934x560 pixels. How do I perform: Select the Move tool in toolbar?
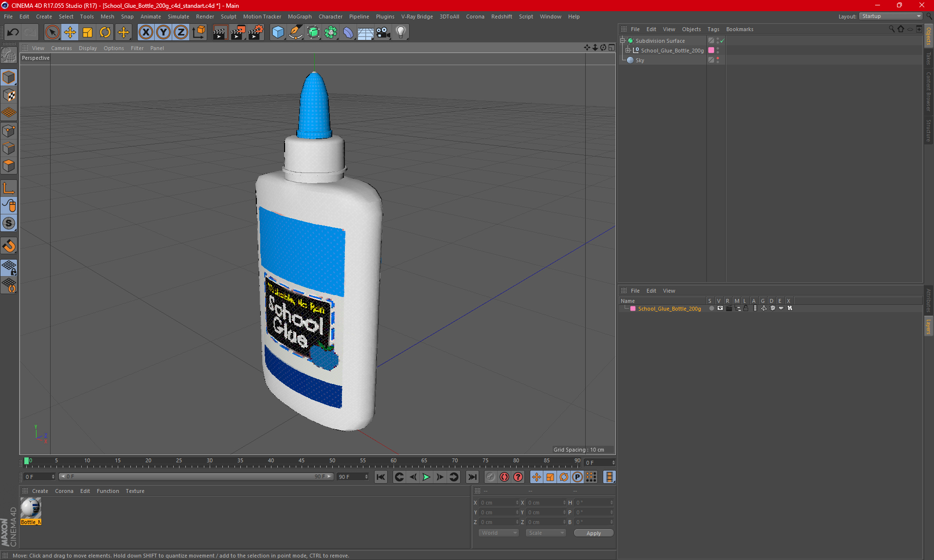pyautogui.click(x=70, y=33)
